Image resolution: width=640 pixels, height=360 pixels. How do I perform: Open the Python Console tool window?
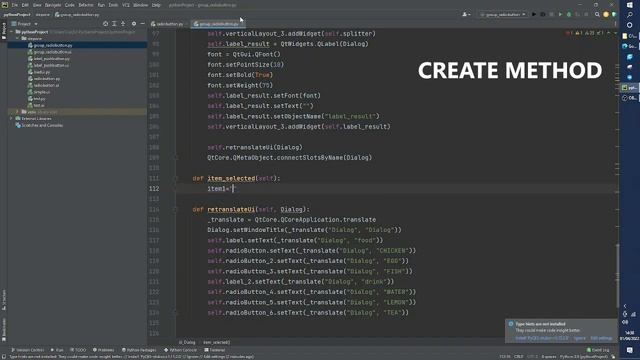(180, 350)
